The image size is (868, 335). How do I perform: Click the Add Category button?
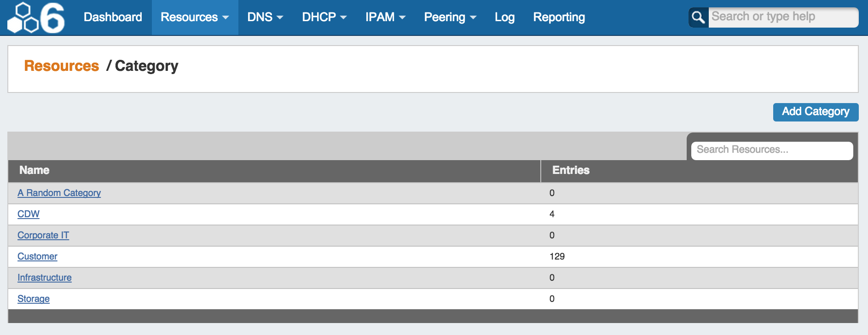tap(816, 112)
